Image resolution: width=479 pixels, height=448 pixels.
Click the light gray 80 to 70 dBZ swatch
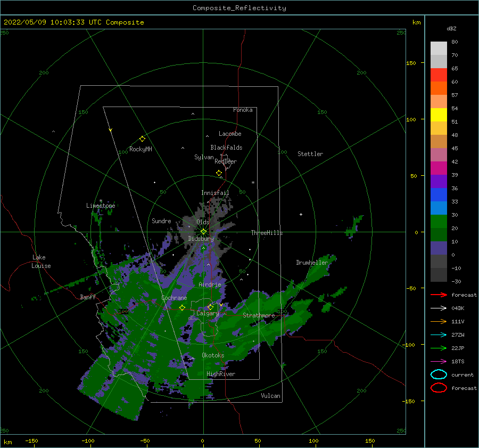(x=439, y=48)
